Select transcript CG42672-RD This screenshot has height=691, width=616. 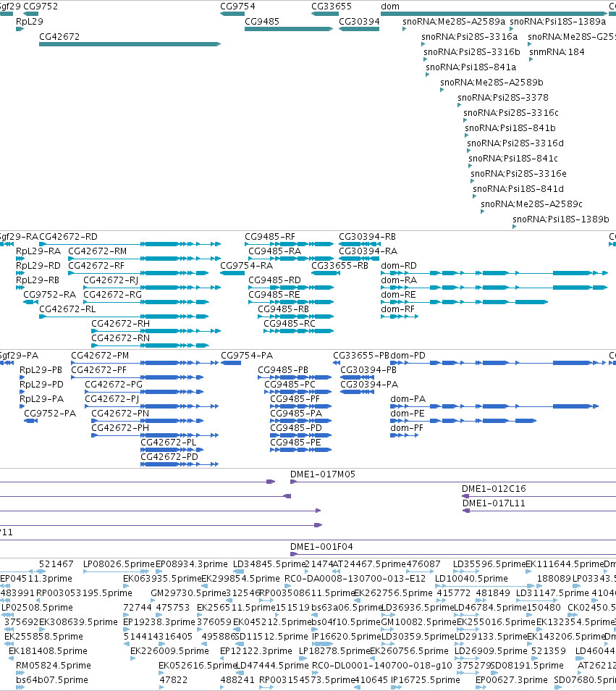[x=68, y=237]
